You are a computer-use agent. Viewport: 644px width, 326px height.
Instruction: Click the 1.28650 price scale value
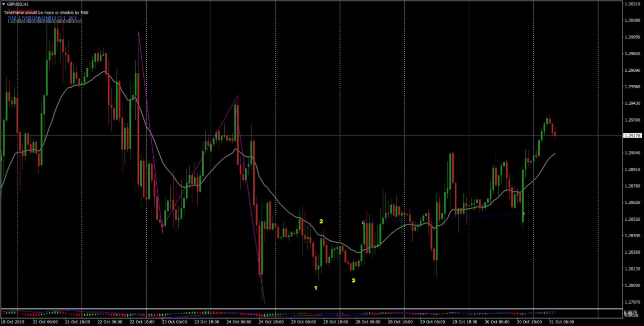pyautogui.click(x=633, y=202)
